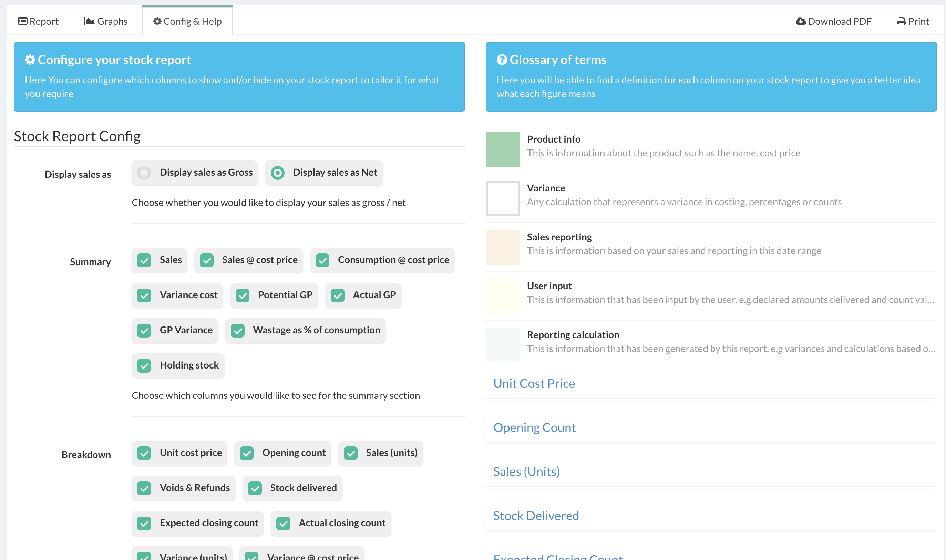The width and height of the screenshot is (946, 560).
Task: Click the Download PDF cloud icon
Action: click(x=801, y=21)
